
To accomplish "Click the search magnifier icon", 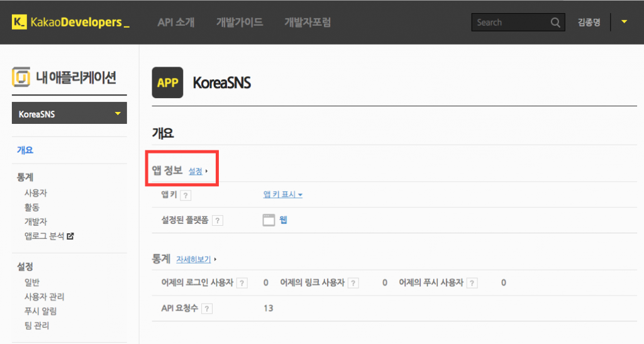I will tap(555, 23).
